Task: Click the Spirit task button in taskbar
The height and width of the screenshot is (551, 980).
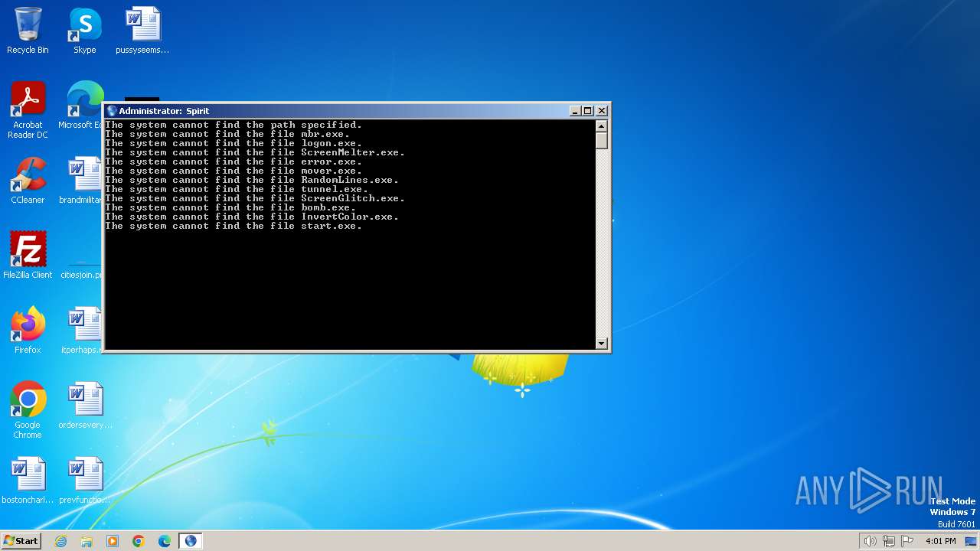Action: coord(191,541)
